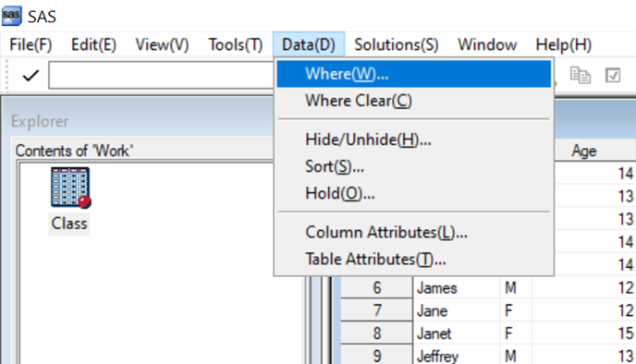Click the checkmark submit icon on toolbar

pyautogui.click(x=31, y=76)
